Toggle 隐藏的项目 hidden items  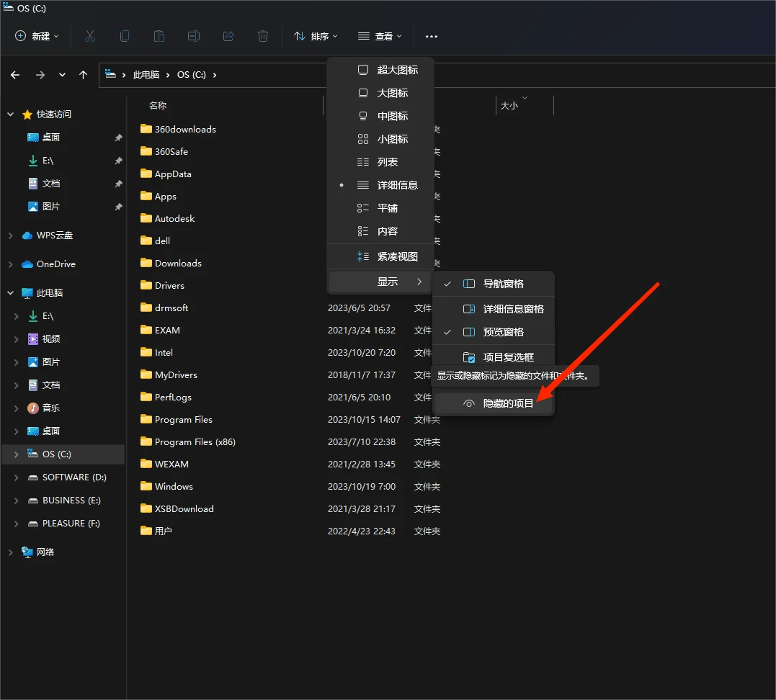(494, 403)
